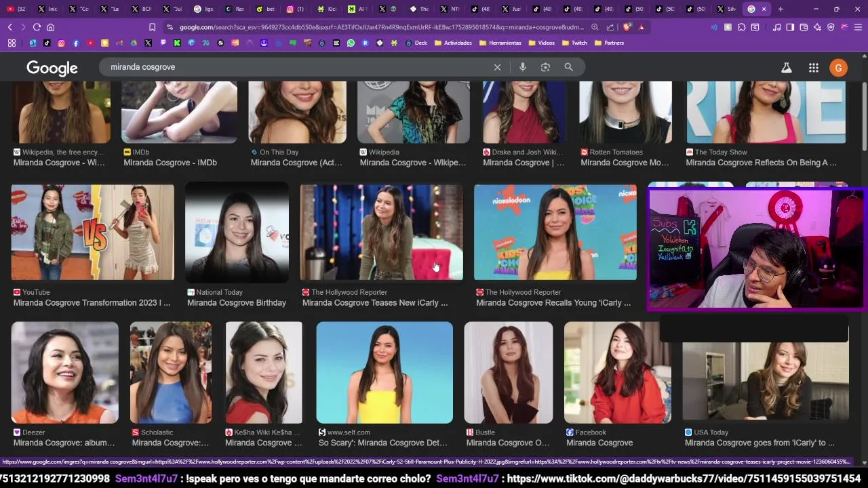Open 'Miranda Cosgrove Teases New iCarly' link
The image size is (868, 488).
click(x=375, y=303)
